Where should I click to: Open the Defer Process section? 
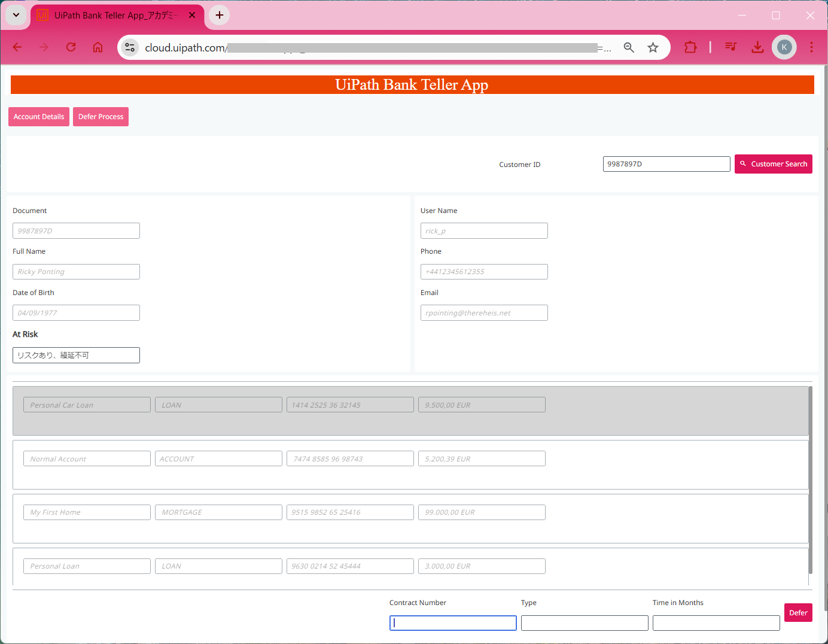point(101,117)
